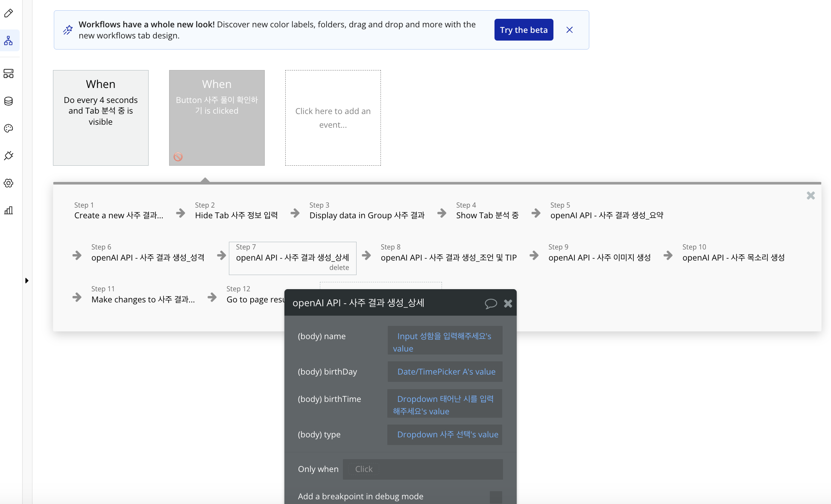Open the Styles tab palette icon
The height and width of the screenshot is (504, 831).
pos(9,129)
